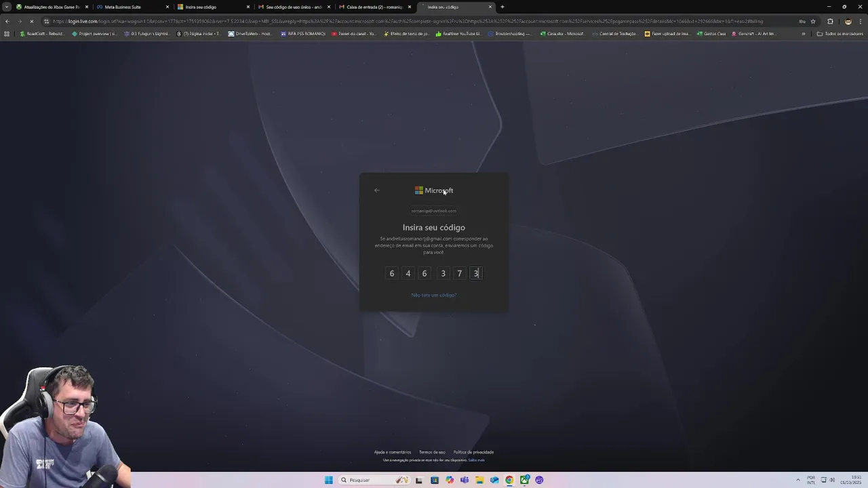Open "Ajuda e comentários" footer link
The height and width of the screenshot is (488, 868).
tap(393, 452)
